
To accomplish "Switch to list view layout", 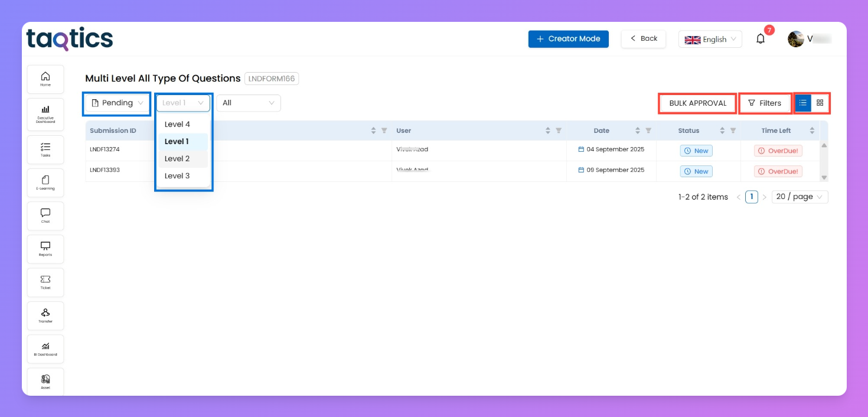I will [x=803, y=103].
